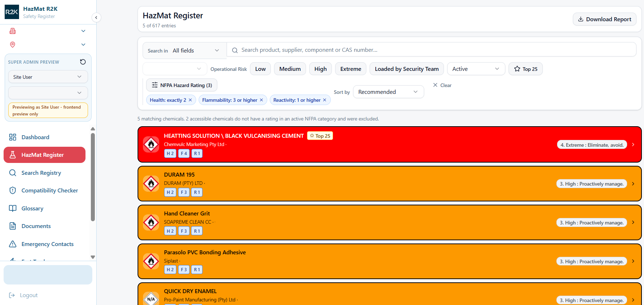Clear all applied filters
This screenshot has width=644, height=305.
coord(442,85)
